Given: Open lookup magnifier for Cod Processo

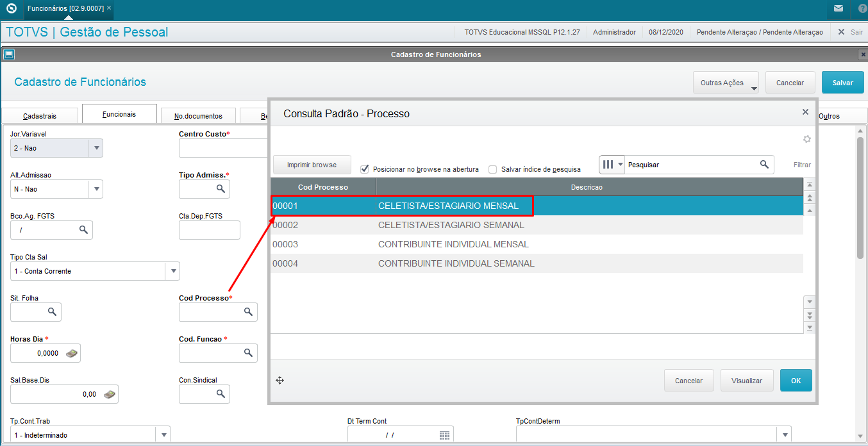Looking at the screenshot, I should click(248, 312).
